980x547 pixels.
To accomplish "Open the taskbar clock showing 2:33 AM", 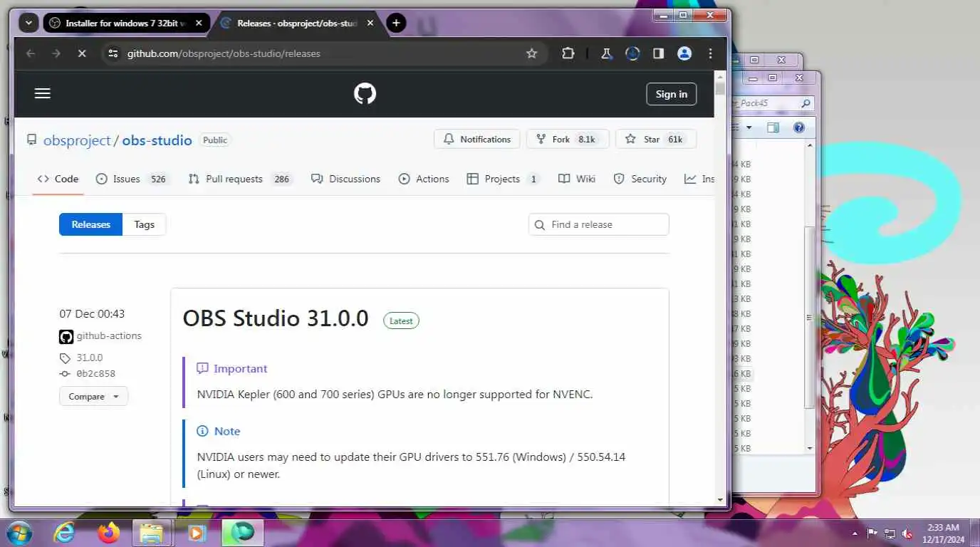I will (943, 533).
